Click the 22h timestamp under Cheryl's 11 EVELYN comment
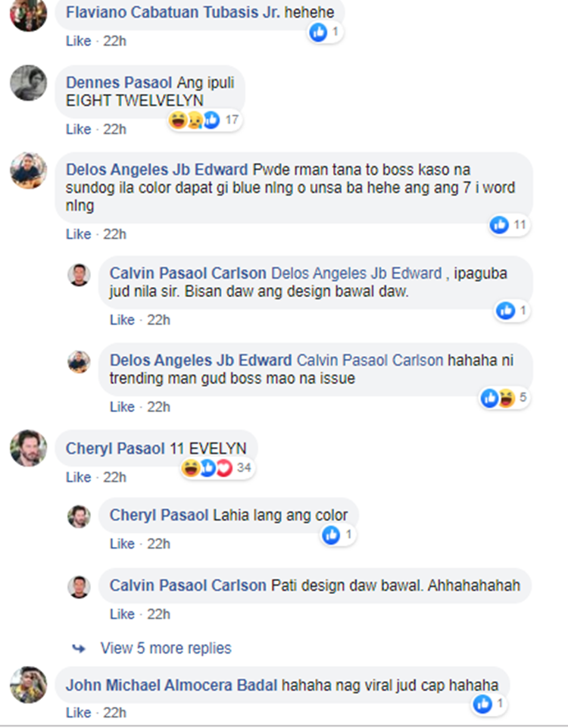The width and height of the screenshot is (568, 728). 114,477
